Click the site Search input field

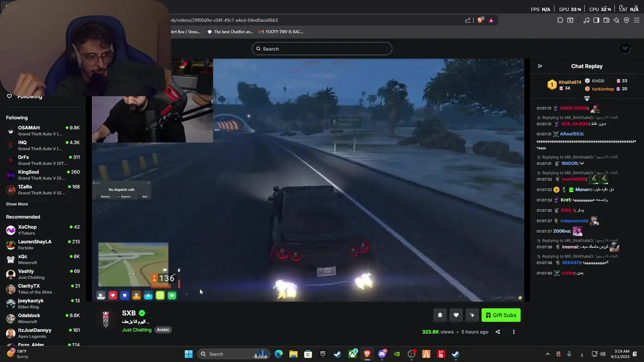click(x=322, y=49)
